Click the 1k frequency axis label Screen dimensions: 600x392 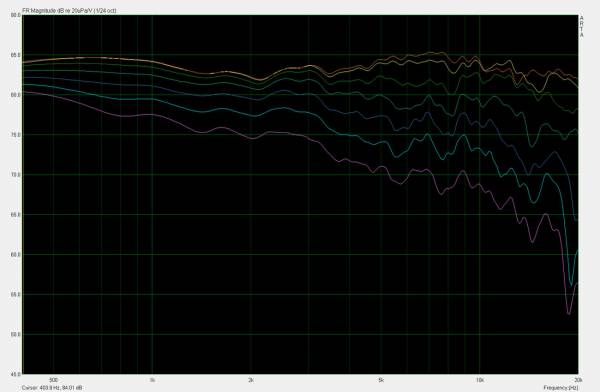point(152,380)
